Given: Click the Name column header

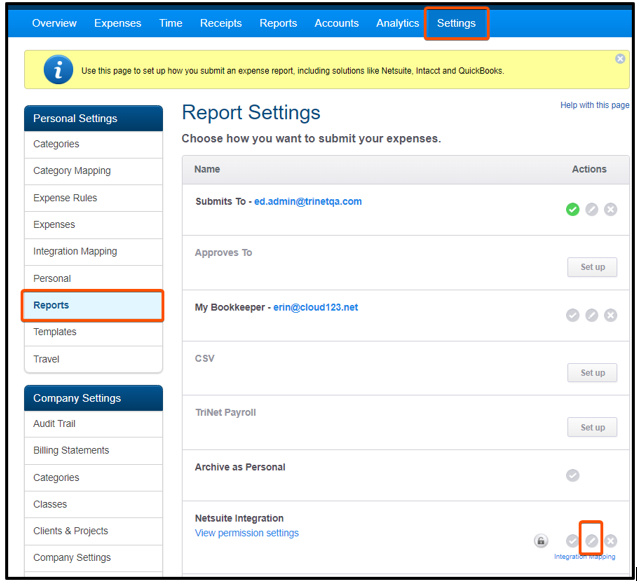Looking at the screenshot, I should tap(207, 169).
